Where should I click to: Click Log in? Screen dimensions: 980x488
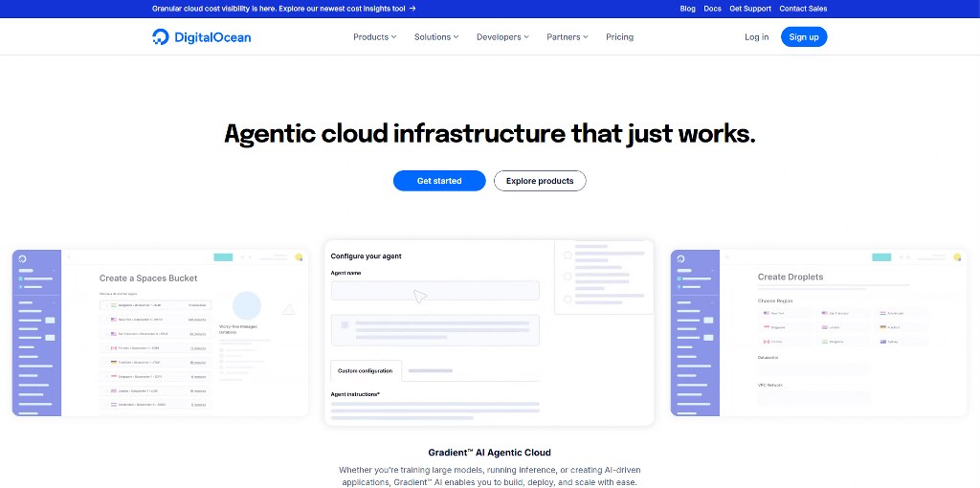tap(756, 37)
